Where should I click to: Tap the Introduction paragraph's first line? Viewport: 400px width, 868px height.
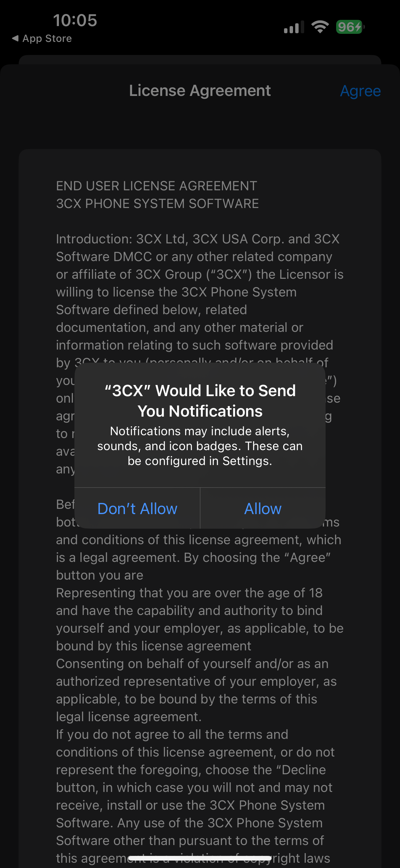coord(198,239)
